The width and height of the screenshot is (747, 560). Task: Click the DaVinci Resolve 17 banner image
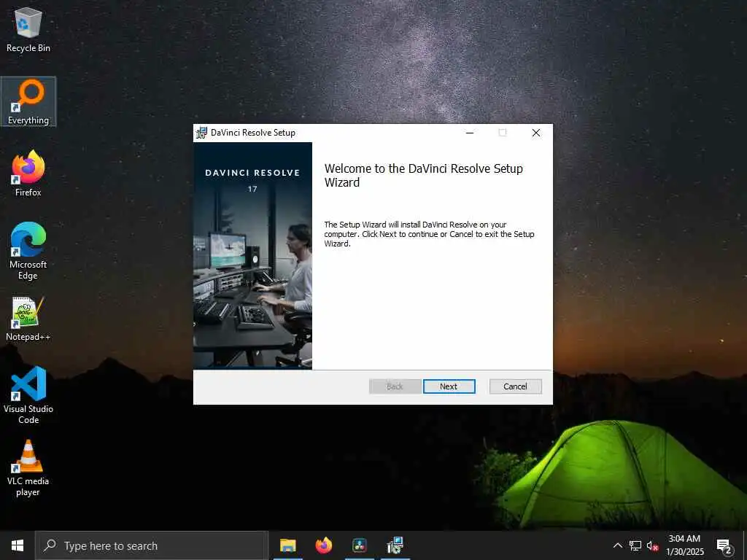pyautogui.click(x=252, y=256)
